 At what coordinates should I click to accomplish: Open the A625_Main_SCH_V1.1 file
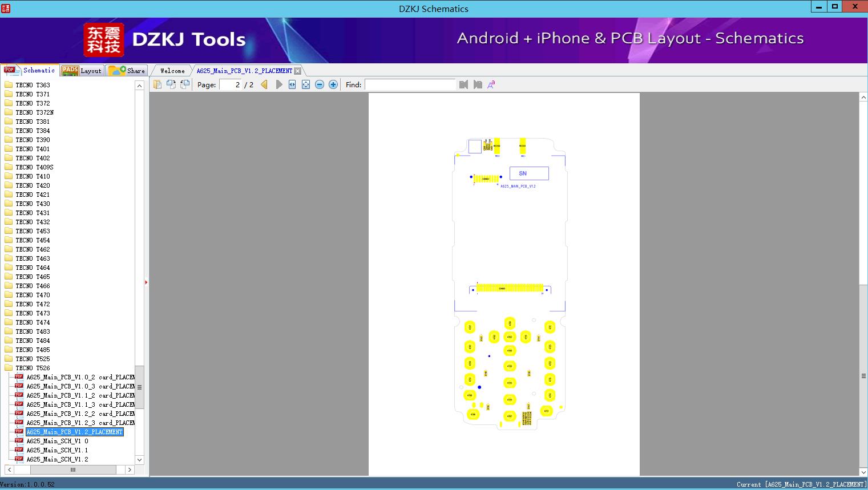57,450
